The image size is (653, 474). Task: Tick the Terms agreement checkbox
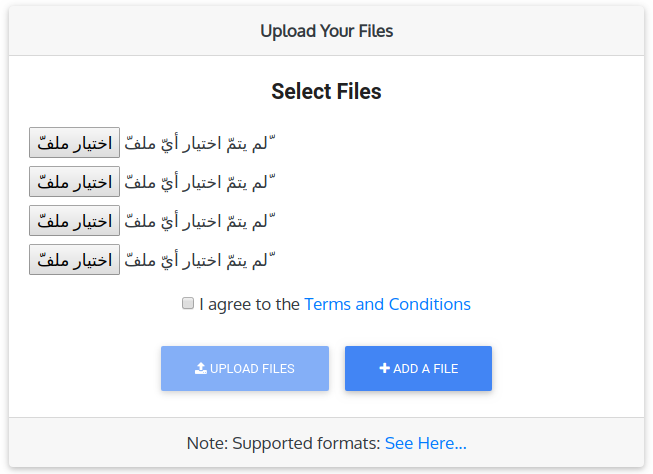(188, 303)
